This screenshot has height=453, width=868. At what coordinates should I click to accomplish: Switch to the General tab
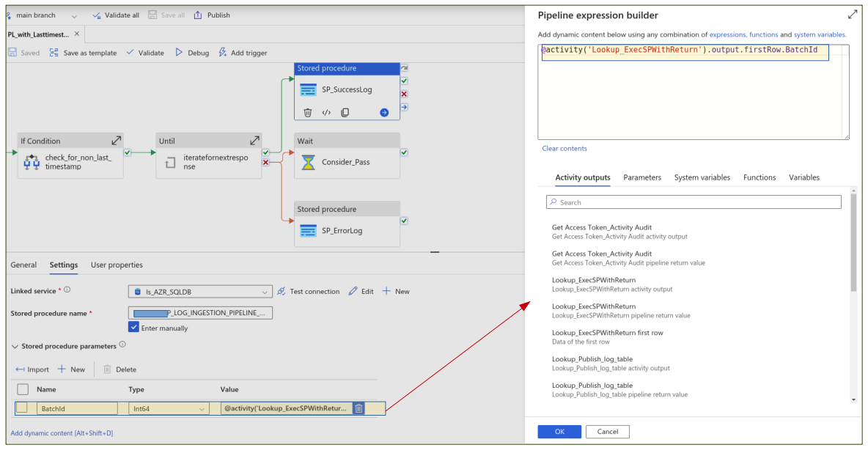23,265
